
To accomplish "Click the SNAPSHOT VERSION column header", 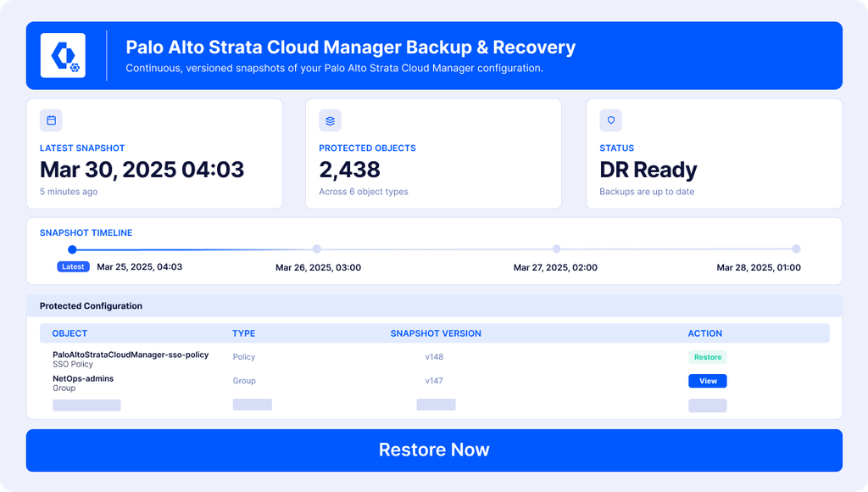I will (436, 333).
